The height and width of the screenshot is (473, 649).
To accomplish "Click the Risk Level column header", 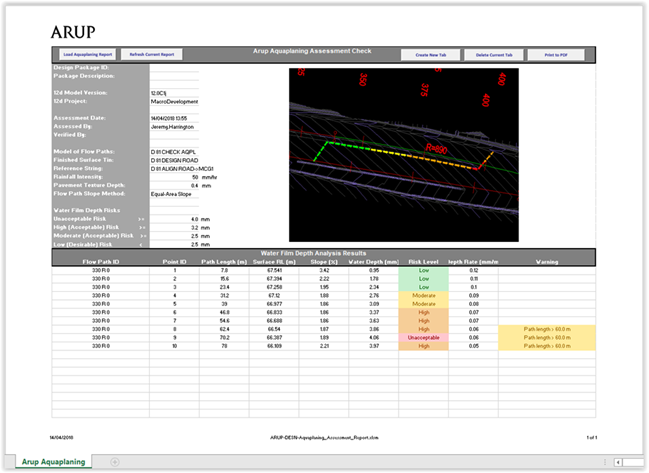I will [x=423, y=262].
